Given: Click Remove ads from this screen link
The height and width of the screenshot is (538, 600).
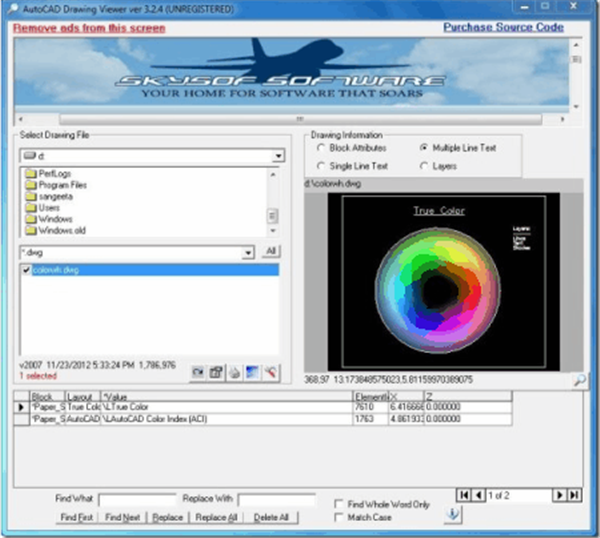Looking at the screenshot, I should tap(89, 28).
